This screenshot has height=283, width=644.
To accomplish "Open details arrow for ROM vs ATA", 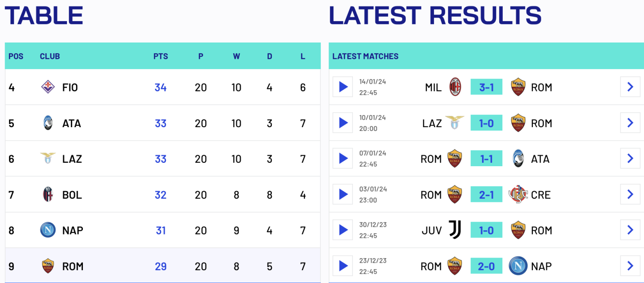I will coord(630,159).
